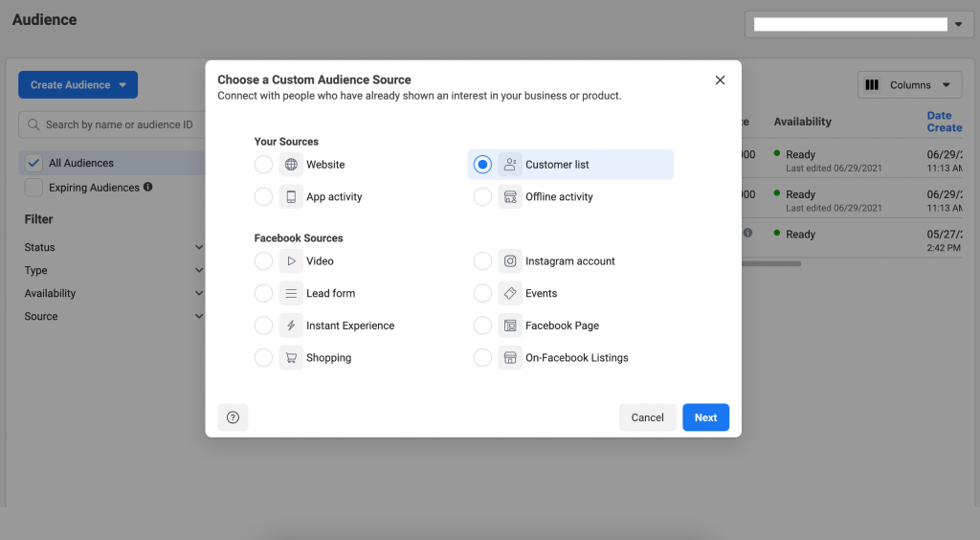Click the Website globe icon
This screenshot has height=540, width=980.
(291, 165)
